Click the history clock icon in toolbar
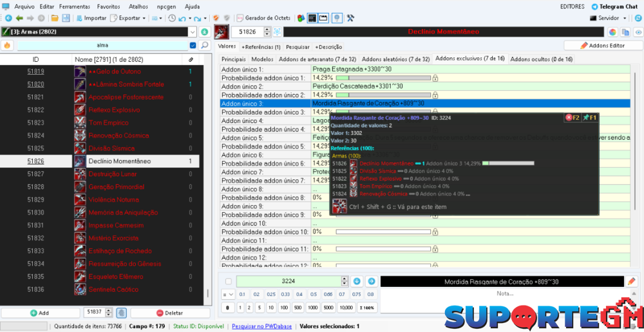644x332 pixels. click(x=172, y=18)
